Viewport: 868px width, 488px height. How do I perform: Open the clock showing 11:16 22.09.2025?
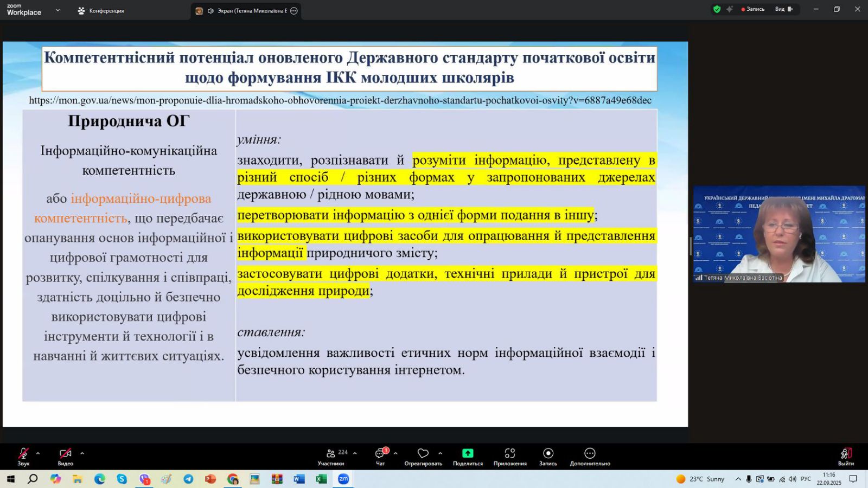(829, 479)
